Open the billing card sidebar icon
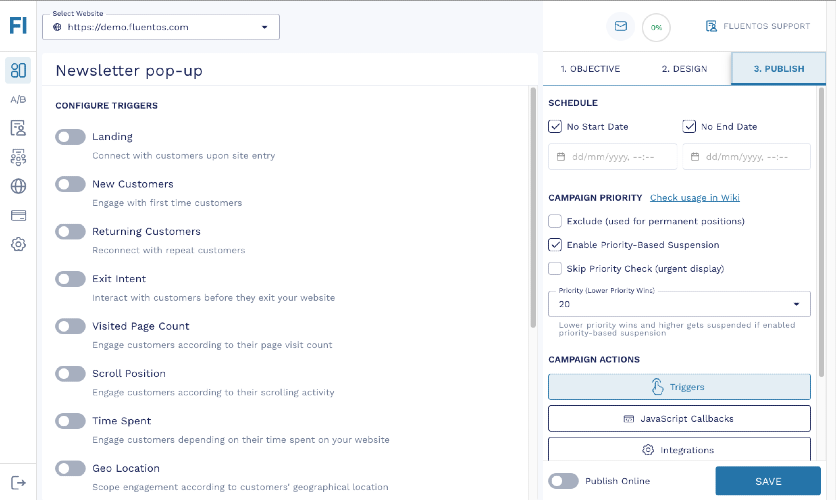836x500 pixels. click(x=18, y=215)
